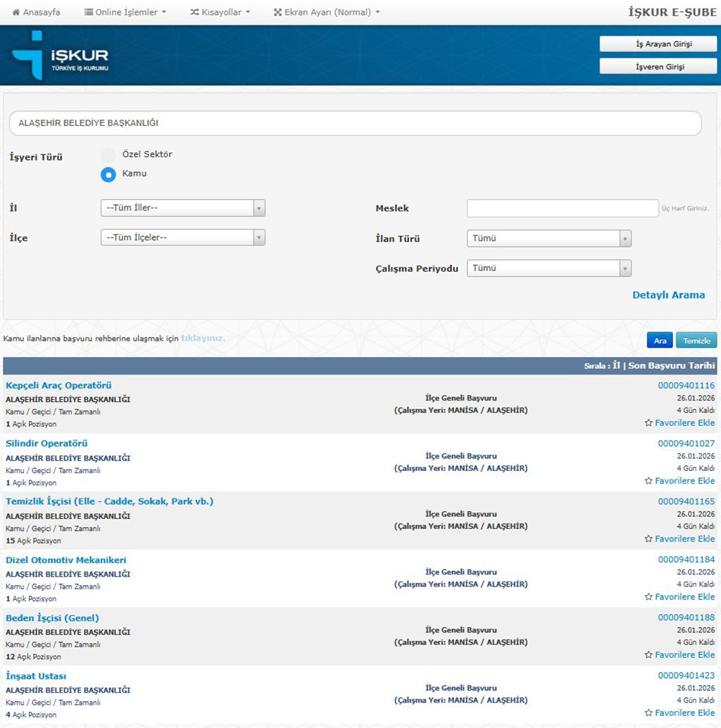Expand Çalışma Periyodu dropdown

coord(548,268)
